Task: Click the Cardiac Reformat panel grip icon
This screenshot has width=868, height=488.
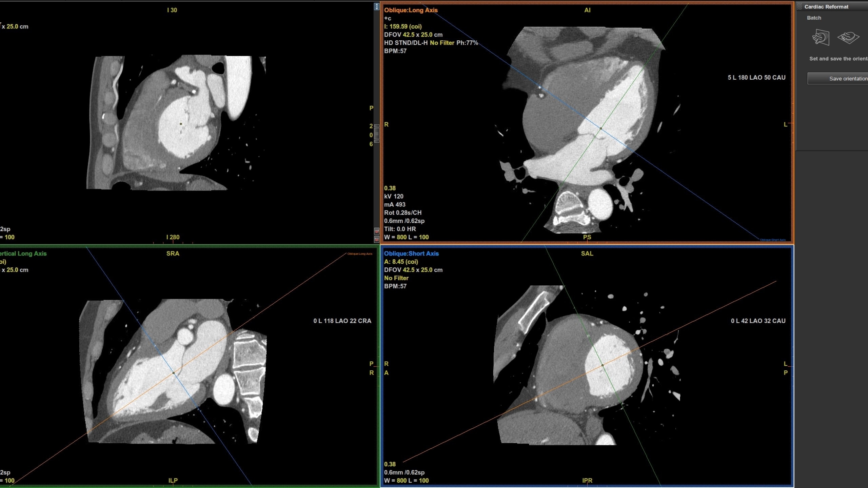Action: click(x=800, y=6)
